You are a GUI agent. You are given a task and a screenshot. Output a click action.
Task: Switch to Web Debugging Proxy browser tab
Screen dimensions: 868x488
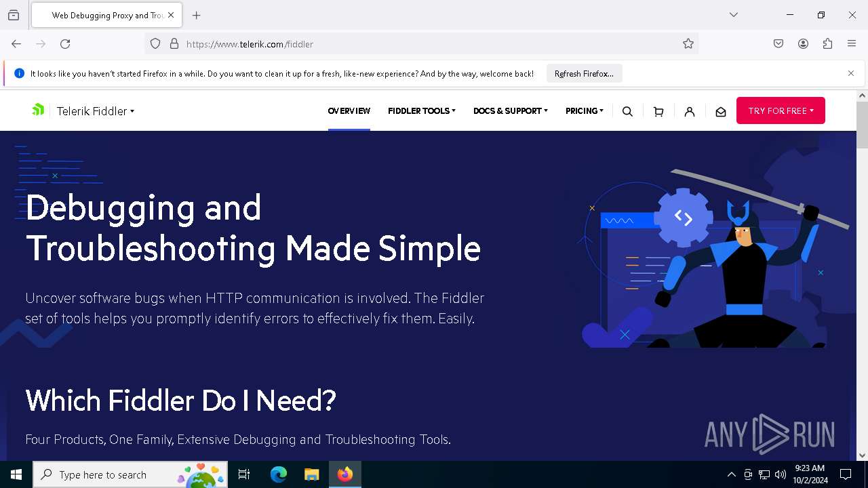(106, 15)
